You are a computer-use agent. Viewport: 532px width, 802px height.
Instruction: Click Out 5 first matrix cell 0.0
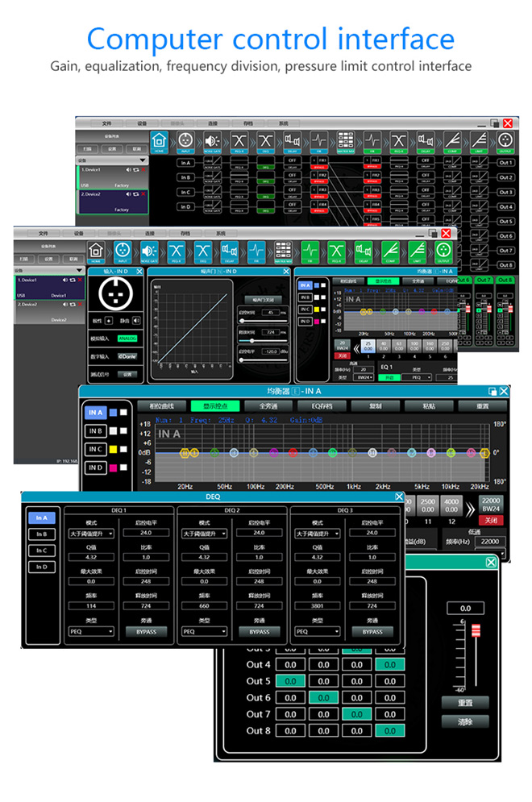[290, 681]
